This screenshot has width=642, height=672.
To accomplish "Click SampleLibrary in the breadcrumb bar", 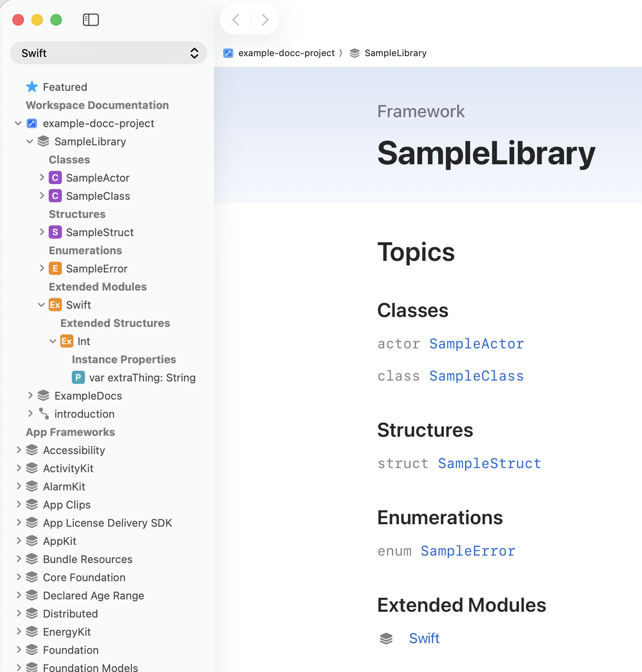I will [395, 53].
